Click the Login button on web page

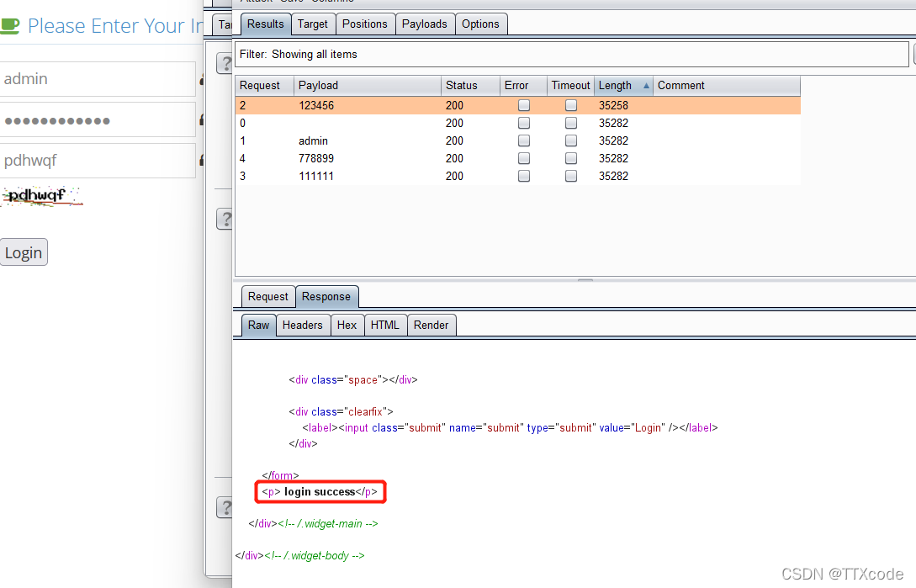[24, 252]
